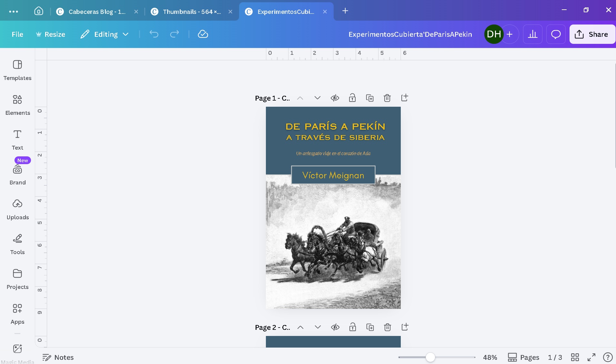
Task: Close the Thumbnails tab
Action: (x=230, y=12)
